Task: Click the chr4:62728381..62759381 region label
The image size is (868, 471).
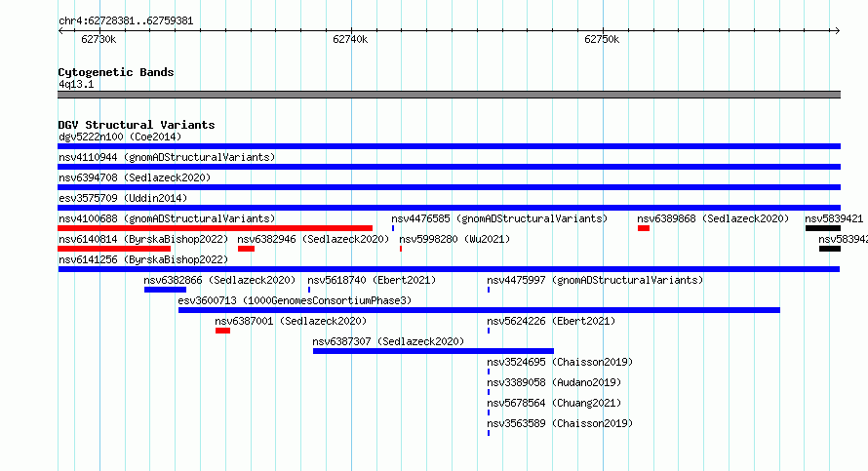Action: coord(126,21)
